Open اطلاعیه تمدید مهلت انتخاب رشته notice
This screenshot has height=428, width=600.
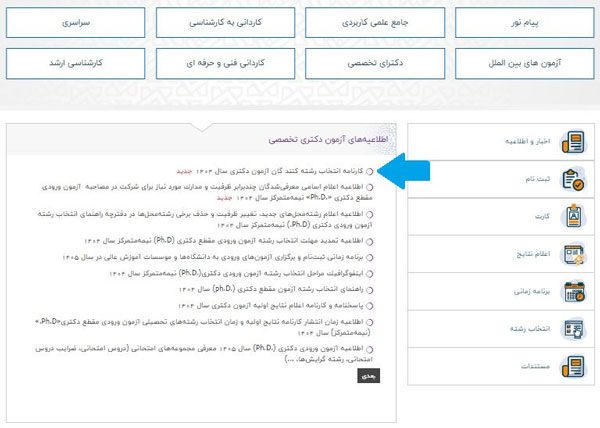click(223, 241)
